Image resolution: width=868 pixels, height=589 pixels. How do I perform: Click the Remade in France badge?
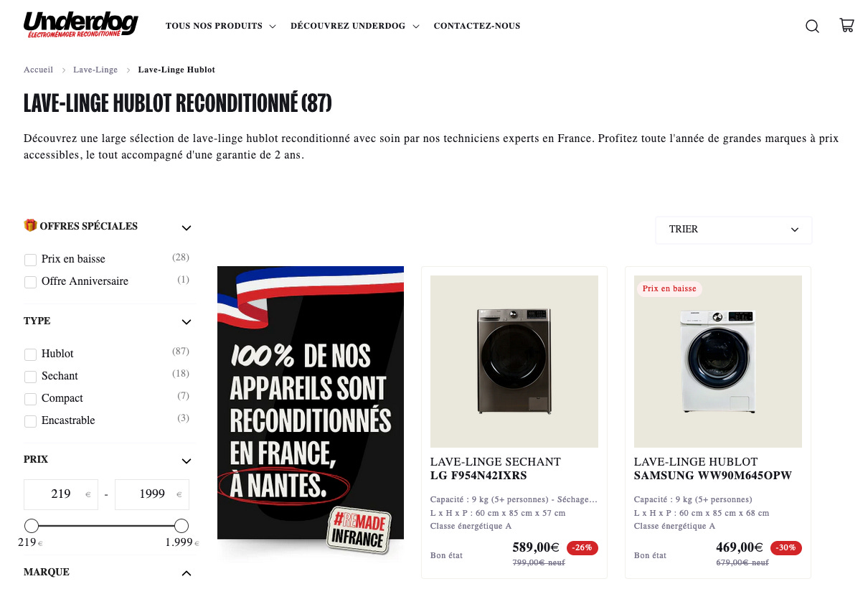pos(359,530)
